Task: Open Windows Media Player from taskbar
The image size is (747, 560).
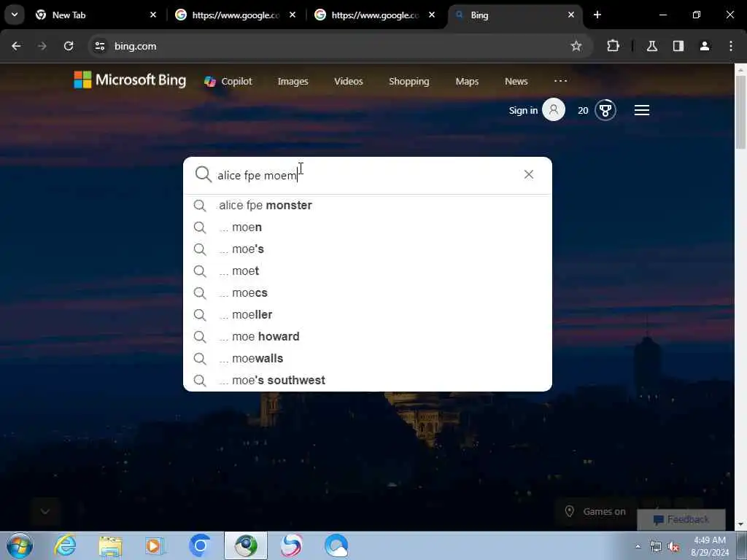Action: 155,545
